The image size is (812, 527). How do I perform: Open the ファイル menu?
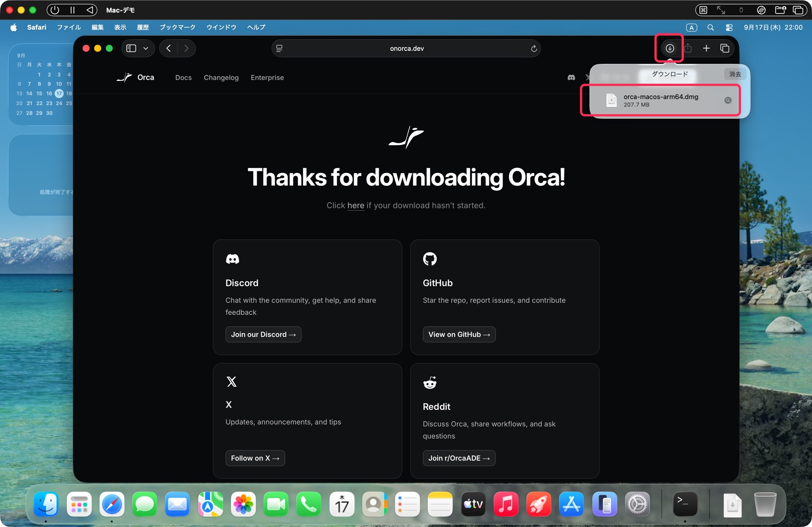pos(69,27)
